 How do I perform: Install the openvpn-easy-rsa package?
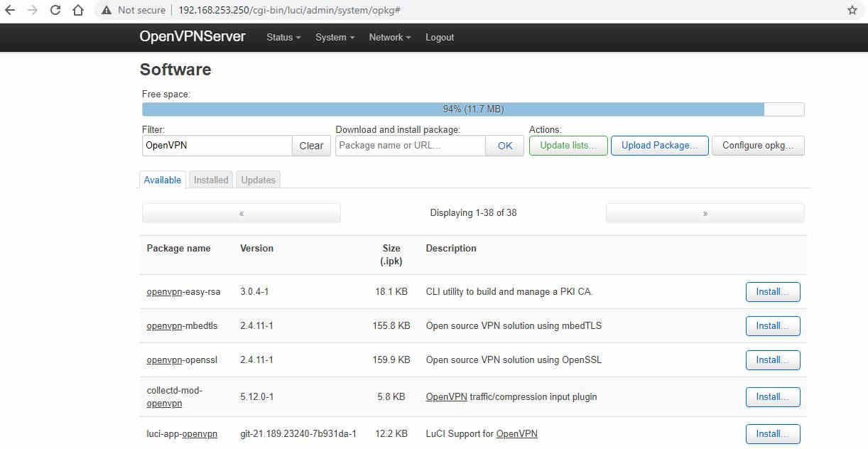pyautogui.click(x=773, y=292)
